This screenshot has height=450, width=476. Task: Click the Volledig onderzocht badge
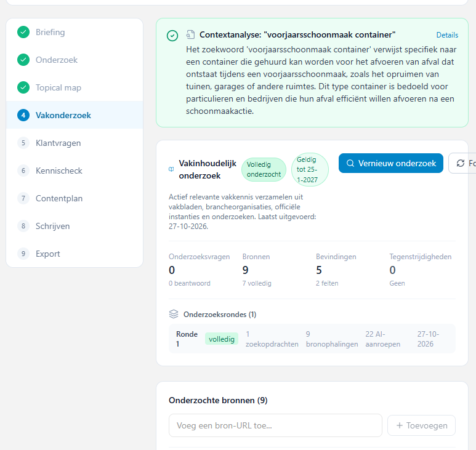tap(264, 169)
